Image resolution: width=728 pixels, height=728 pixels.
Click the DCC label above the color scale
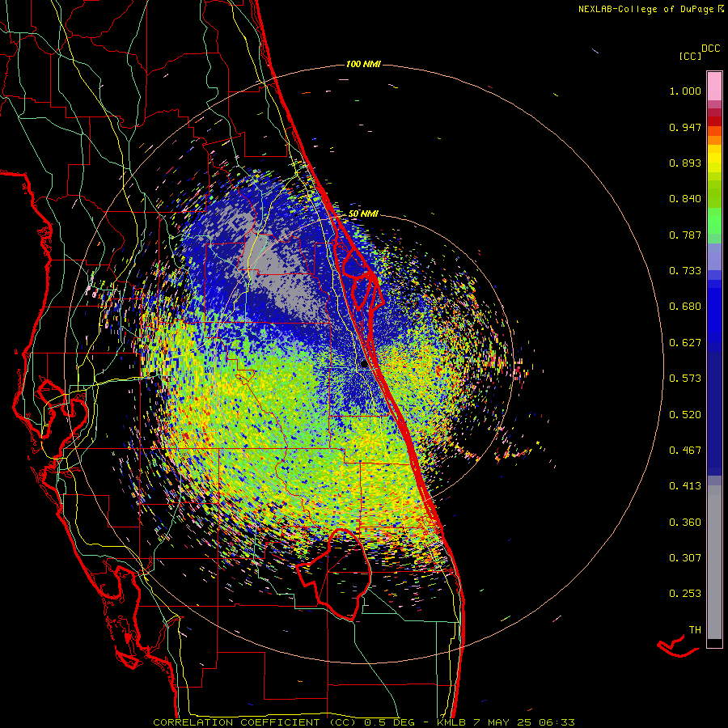[x=710, y=49]
